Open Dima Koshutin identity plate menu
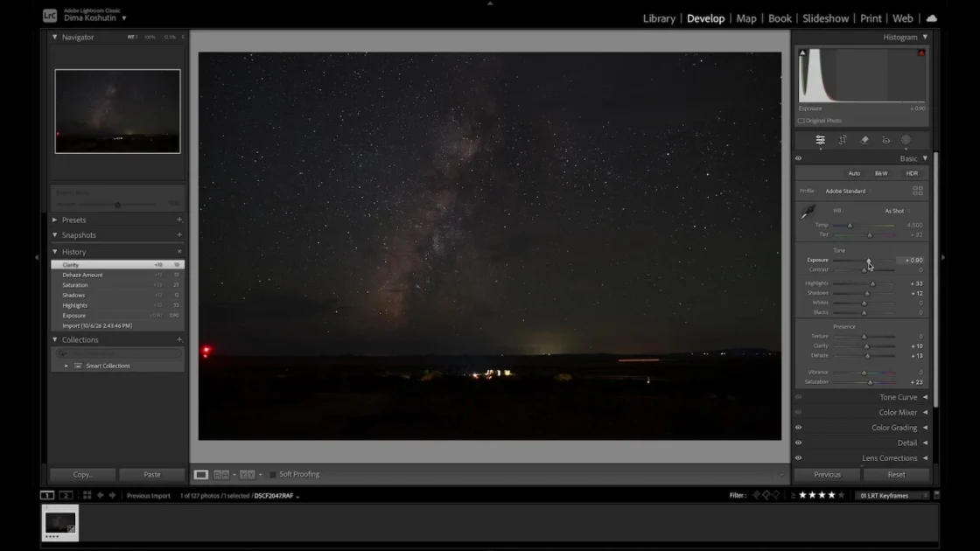The image size is (980, 551). 95,18
